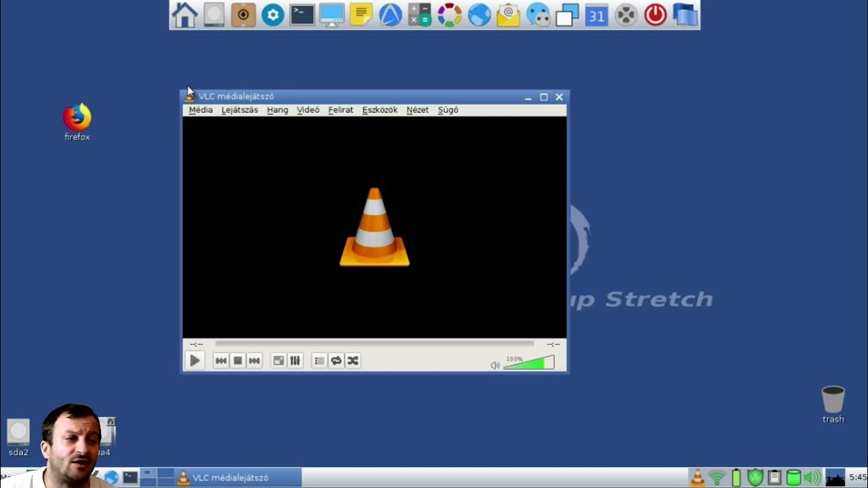Viewport: 868px width, 488px height.
Task: Skip to next media in VLC
Action: click(x=254, y=361)
